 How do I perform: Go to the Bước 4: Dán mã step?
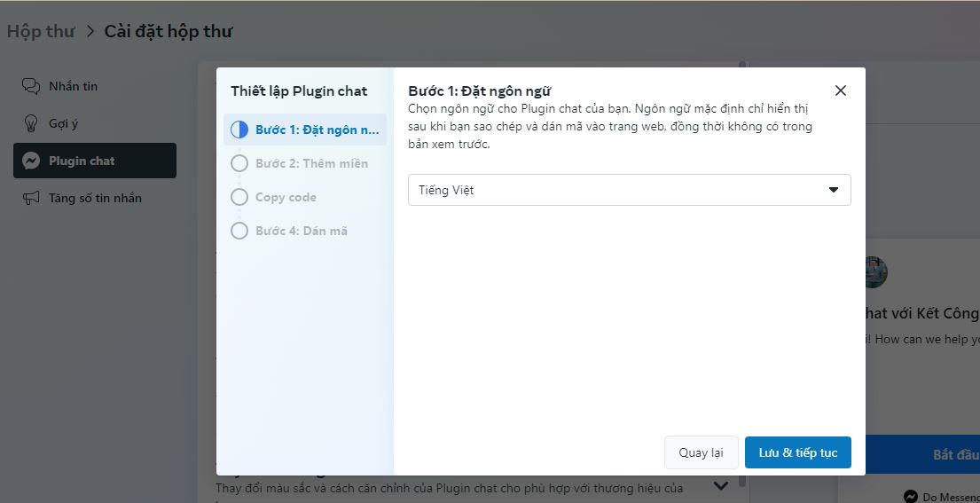point(302,231)
